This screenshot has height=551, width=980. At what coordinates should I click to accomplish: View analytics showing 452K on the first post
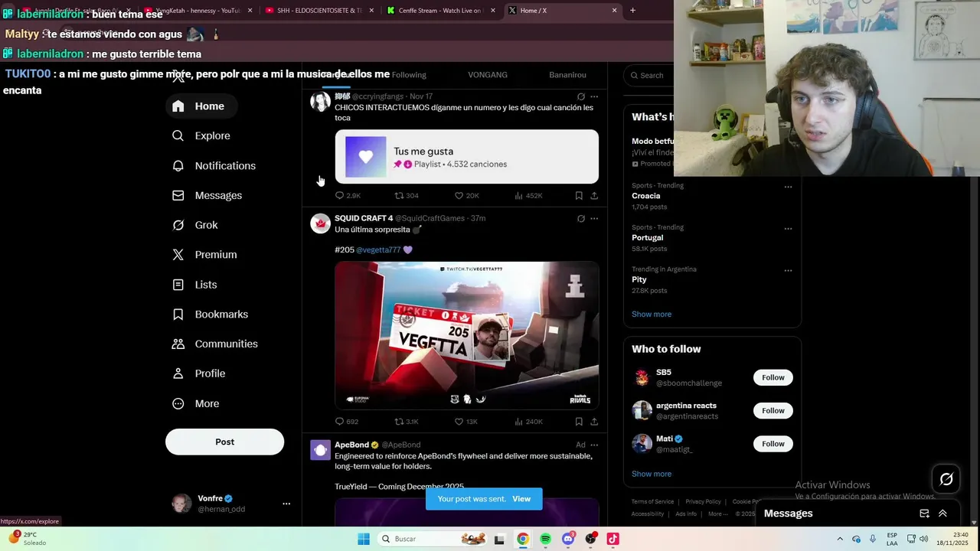click(528, 196)
